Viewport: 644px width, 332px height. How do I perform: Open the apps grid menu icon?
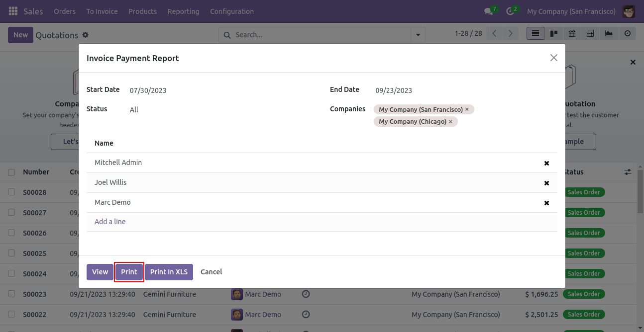(13, 11)
